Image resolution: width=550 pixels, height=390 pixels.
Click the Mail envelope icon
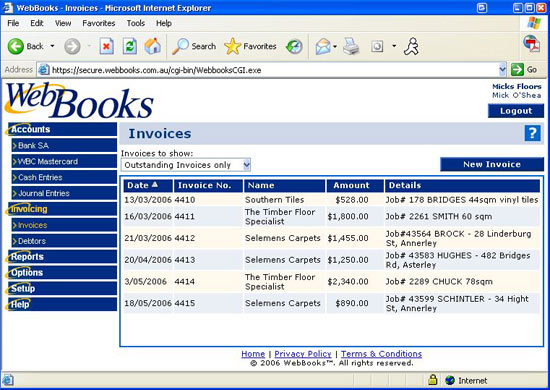pyautogui.click(x=323, y=46)
